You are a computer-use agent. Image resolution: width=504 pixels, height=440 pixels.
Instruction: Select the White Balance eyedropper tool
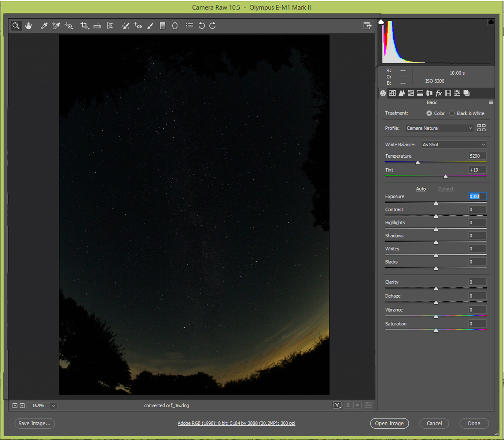pyautogui.click(x=44, y=26)
